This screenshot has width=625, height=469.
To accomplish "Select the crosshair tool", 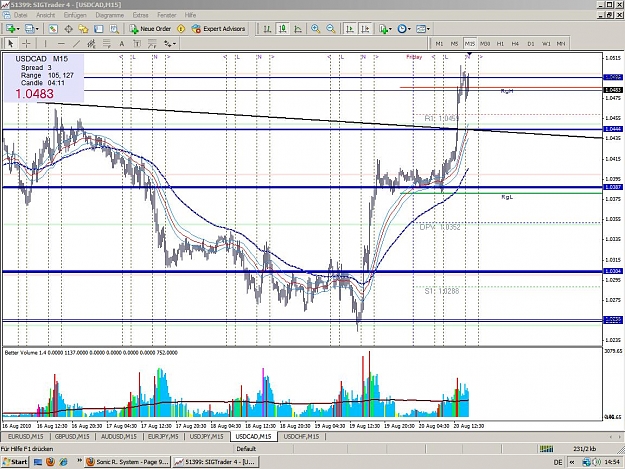I will (x=26, y=43).
